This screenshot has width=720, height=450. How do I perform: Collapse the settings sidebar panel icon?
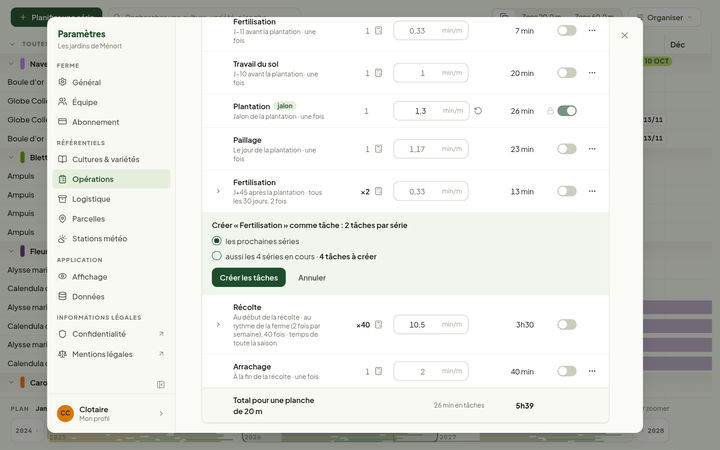(161, 384)
